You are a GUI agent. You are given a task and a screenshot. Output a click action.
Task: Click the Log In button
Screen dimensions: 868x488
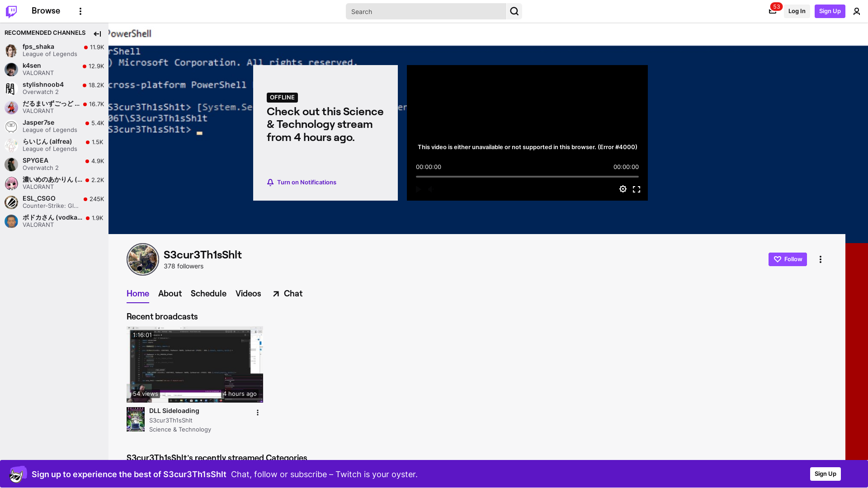pos(797,11)
